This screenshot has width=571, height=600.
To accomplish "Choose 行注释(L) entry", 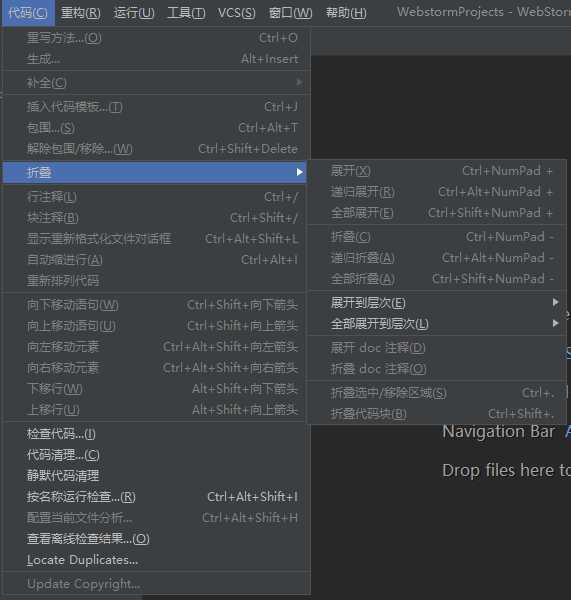I will [x=155, y=197].
